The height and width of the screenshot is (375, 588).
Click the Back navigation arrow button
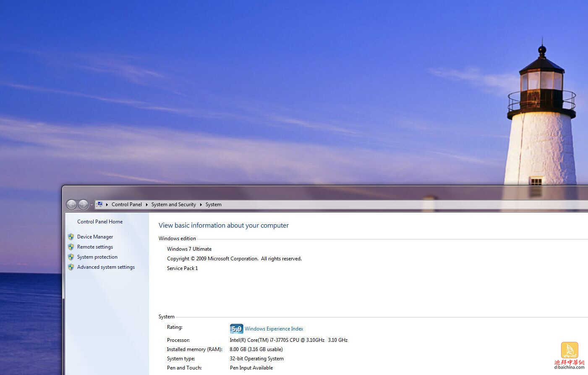(x=71, y=205)
